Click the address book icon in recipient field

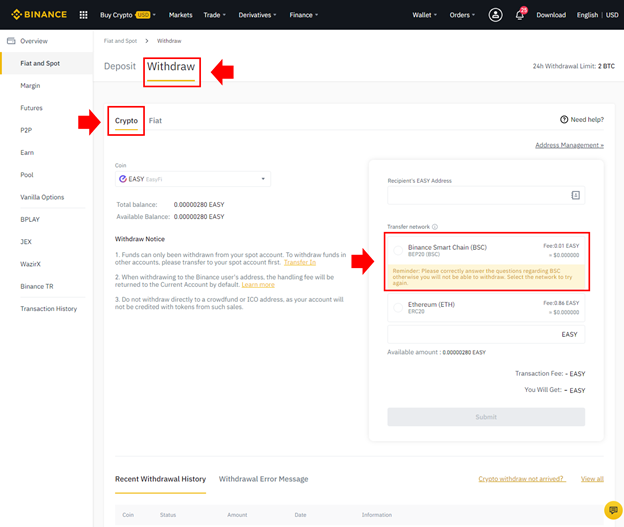pyautogui.click(x=575, y=195)
